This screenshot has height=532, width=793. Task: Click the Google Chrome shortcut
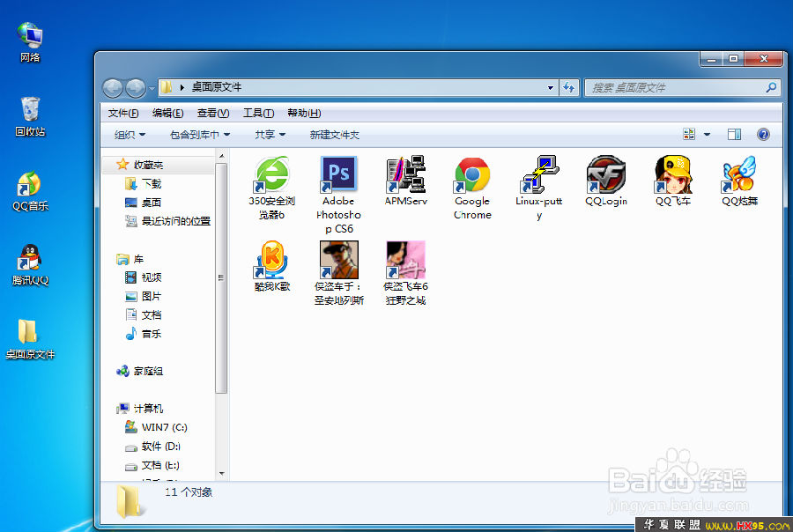tap(472, 174)
